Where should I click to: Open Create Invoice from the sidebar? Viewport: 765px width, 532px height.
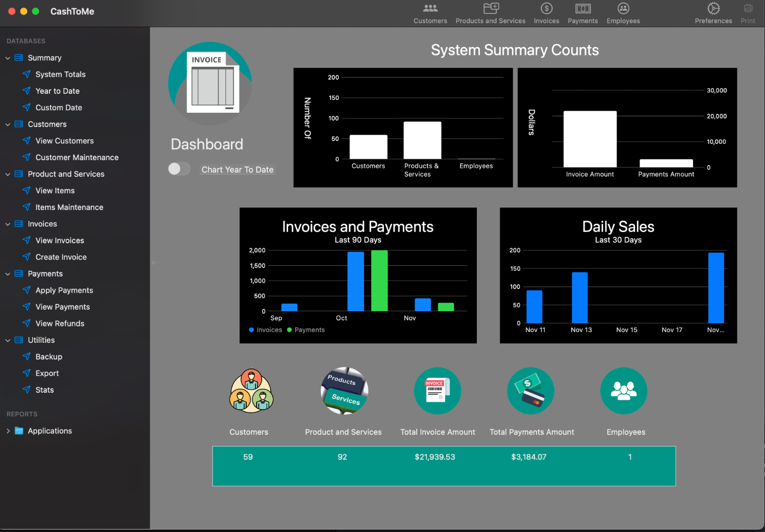tap(61, 257)
